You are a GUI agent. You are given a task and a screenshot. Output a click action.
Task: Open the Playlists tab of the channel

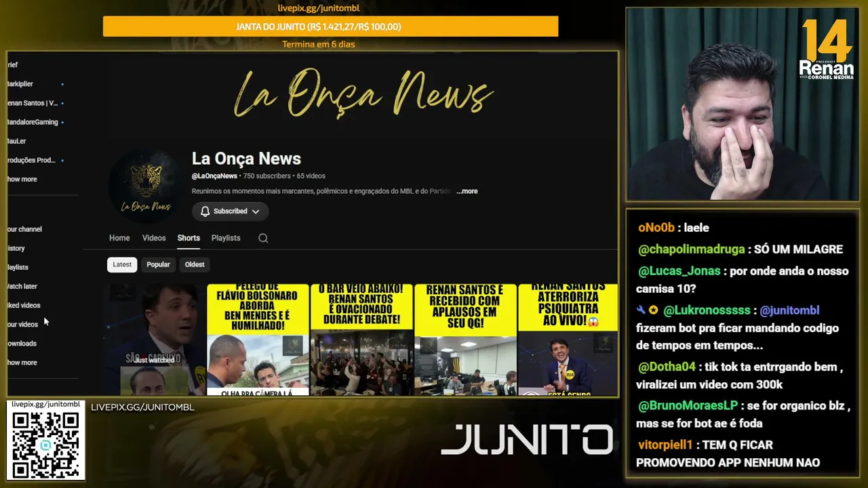[226, 238]
